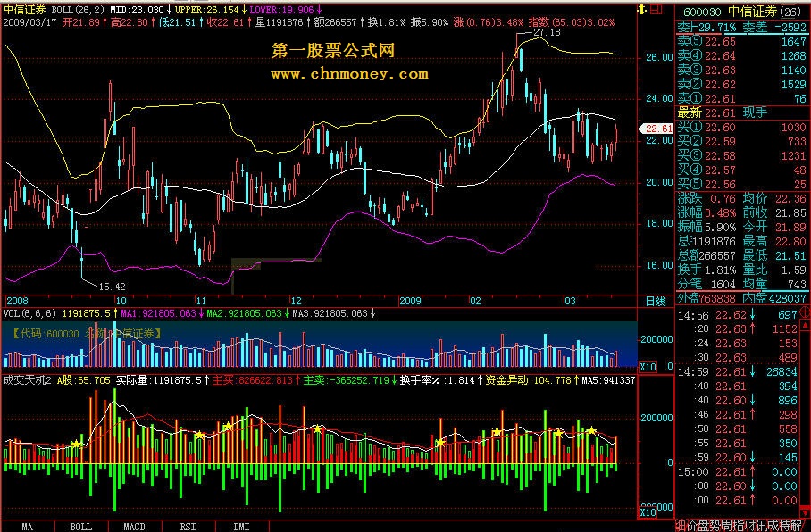
Task: Switch to the RSI indicator tab
Action: pos(188,527)
